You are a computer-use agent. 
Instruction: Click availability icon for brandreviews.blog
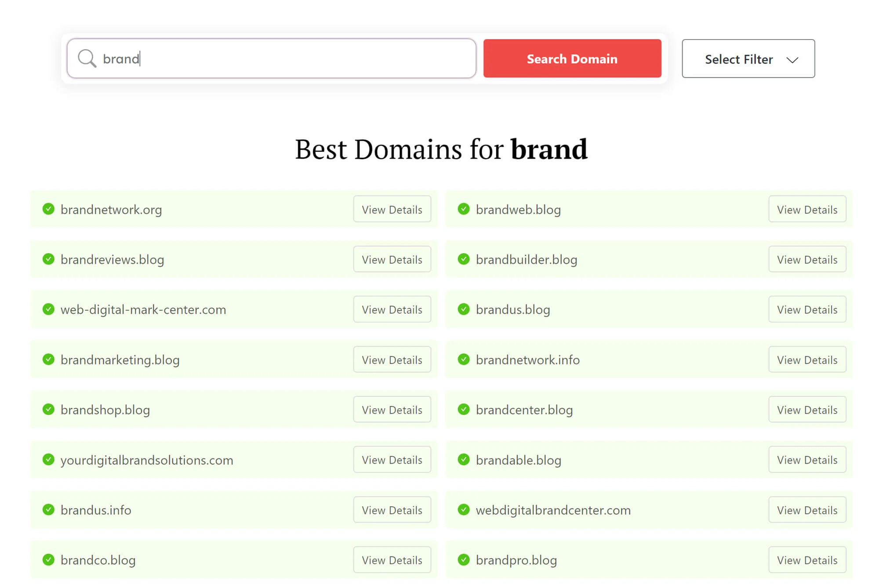click(48, 258)
